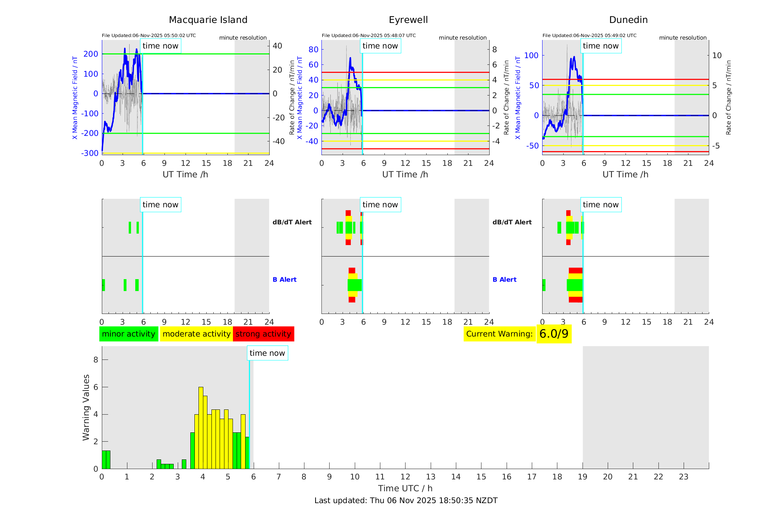
Task: Click the Warning Values axis label
Action: [86, 407]
